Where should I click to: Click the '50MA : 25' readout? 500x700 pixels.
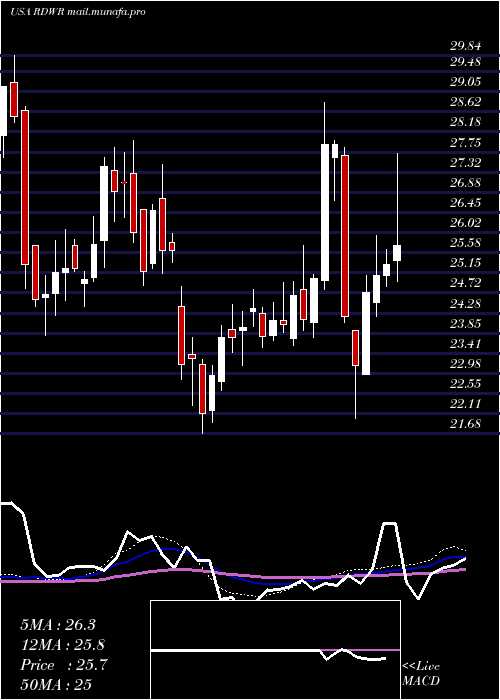[56, 685]
